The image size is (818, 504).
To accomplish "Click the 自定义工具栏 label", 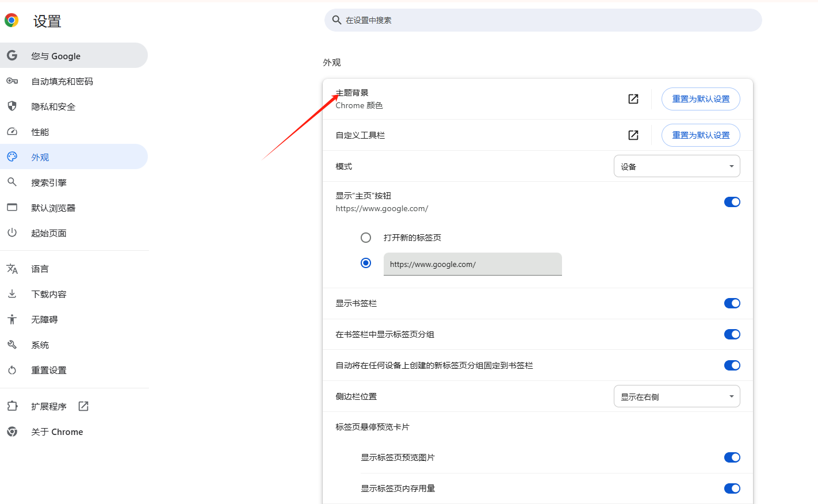I will click(360, 135).
